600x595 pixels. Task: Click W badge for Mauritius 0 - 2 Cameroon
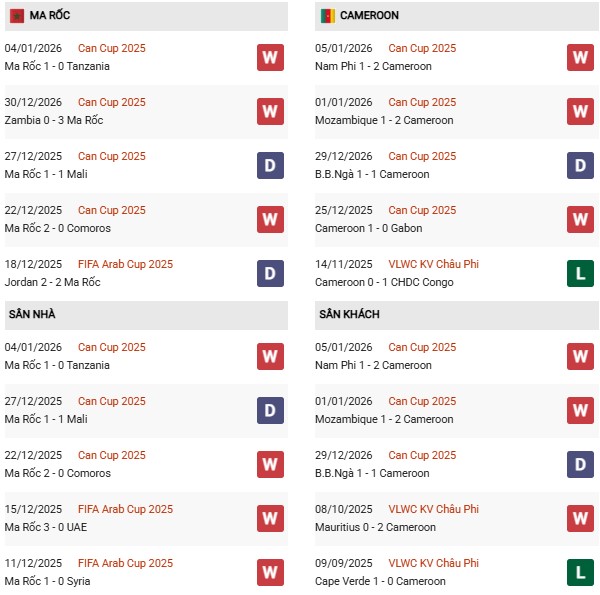coord(581,518)
